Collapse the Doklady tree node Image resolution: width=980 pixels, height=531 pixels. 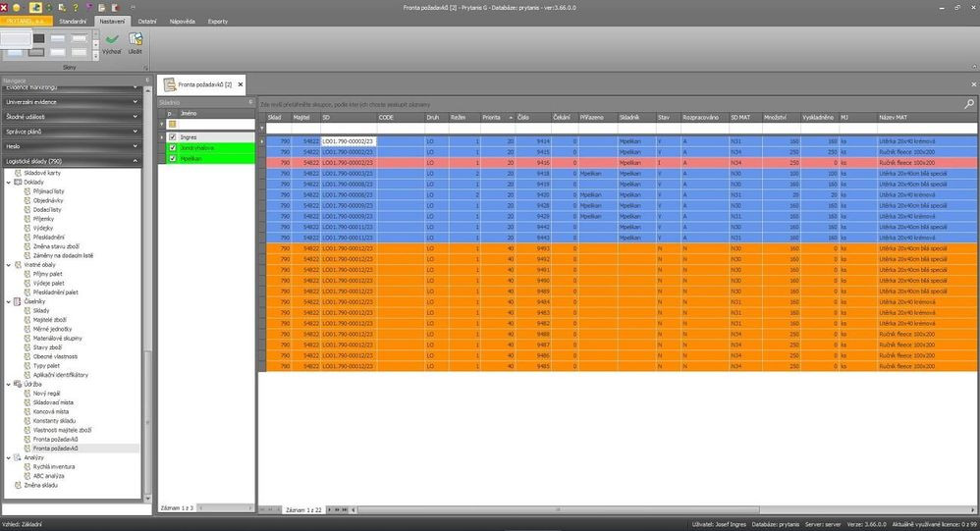click(8, 182)
